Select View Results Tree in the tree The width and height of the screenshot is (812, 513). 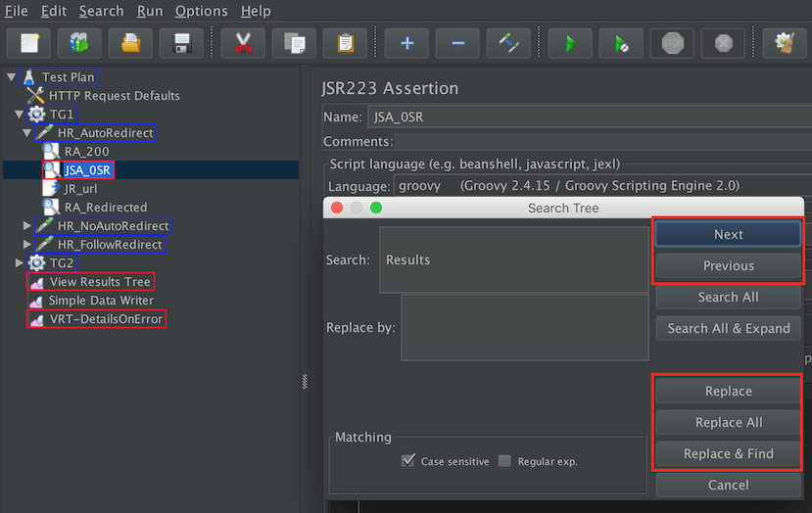tap(100, 282)
